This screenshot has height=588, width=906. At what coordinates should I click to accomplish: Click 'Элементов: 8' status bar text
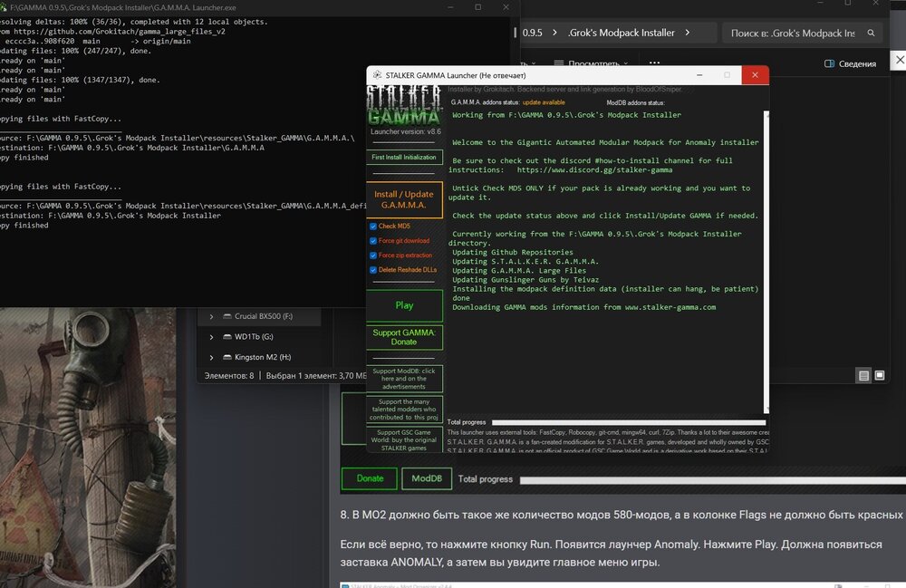[x=229, y=375]
